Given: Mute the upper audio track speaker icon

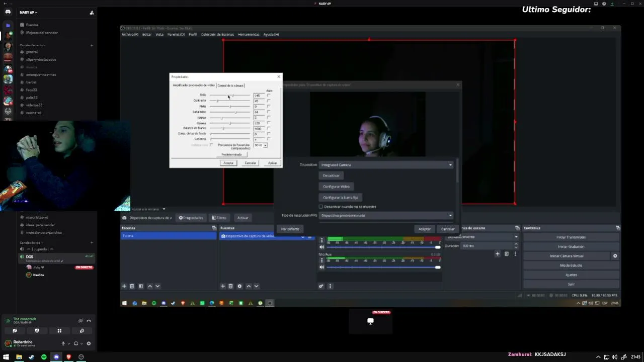Looking at the screenshot, I should 322,247.
